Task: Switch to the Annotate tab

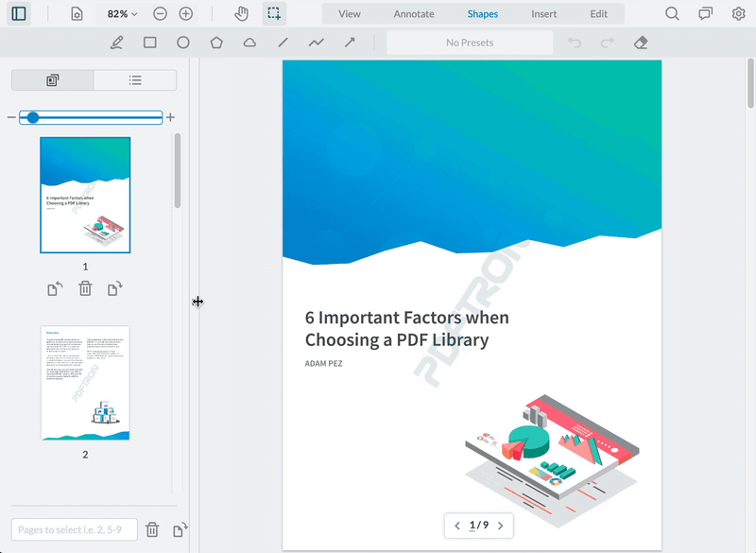Action: 415,13
